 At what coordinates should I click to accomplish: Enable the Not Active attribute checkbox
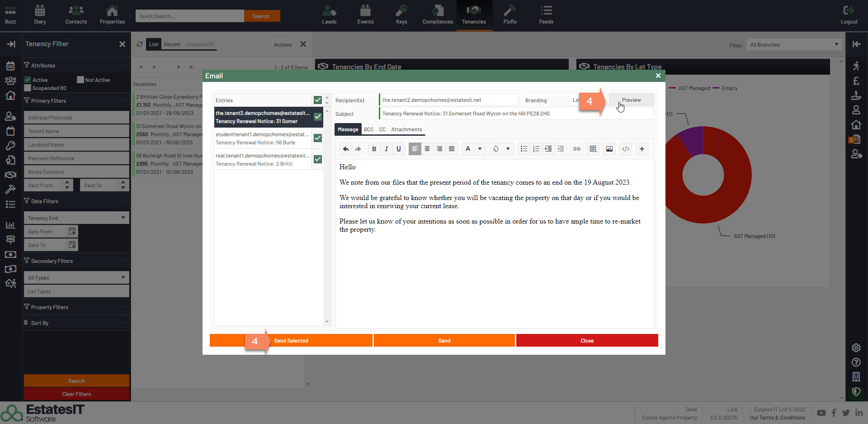pyautogui.click(x=80, y=80)
